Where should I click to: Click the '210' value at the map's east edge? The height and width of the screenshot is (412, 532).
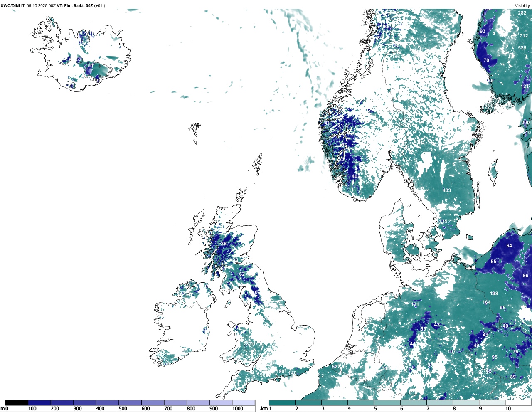527,133
